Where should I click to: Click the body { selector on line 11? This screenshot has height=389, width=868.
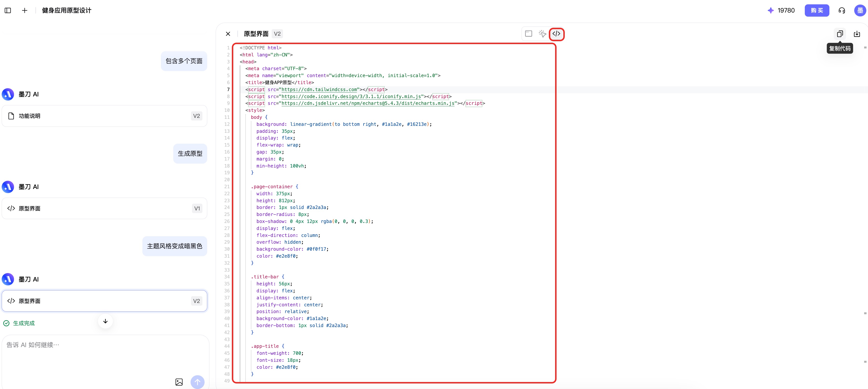point(259,117)
